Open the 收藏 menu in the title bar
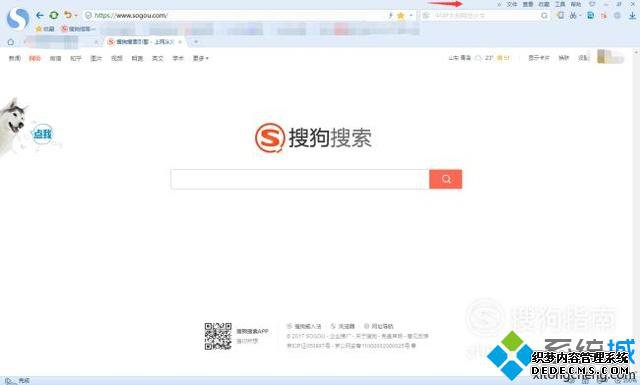Viewport: 640px width, 385px height. (x=544, y=4)
